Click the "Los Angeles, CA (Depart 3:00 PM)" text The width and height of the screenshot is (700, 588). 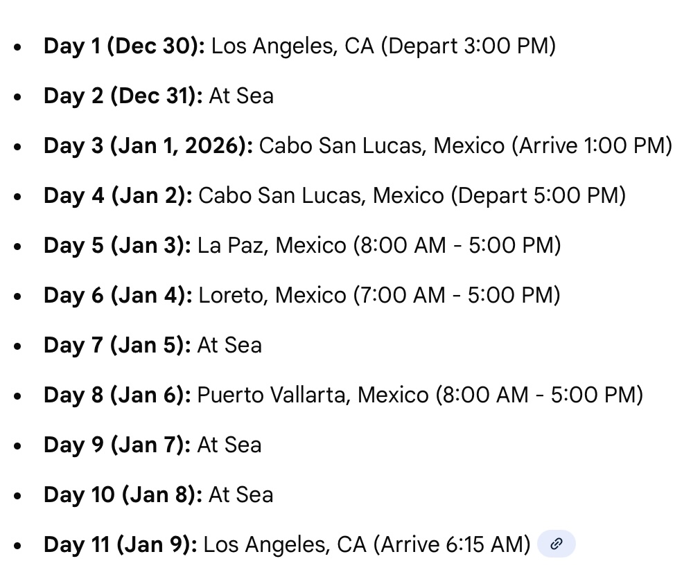coord(383,46)
